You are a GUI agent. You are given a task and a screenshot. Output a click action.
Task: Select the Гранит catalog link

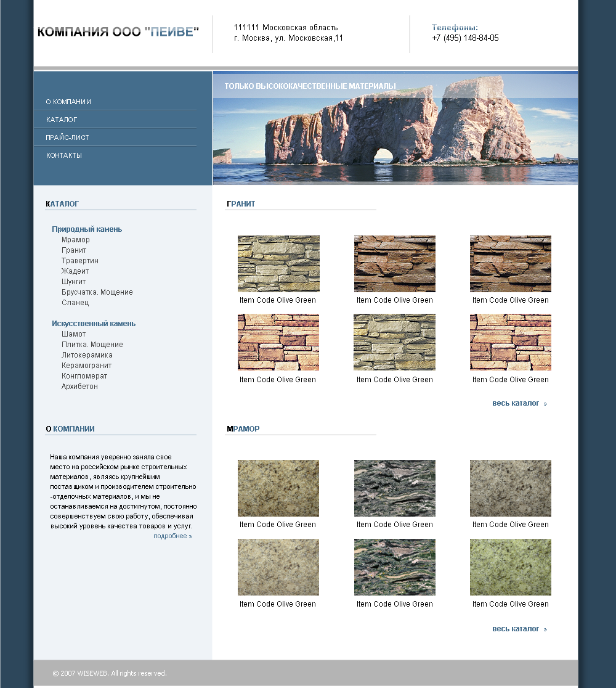74,250
